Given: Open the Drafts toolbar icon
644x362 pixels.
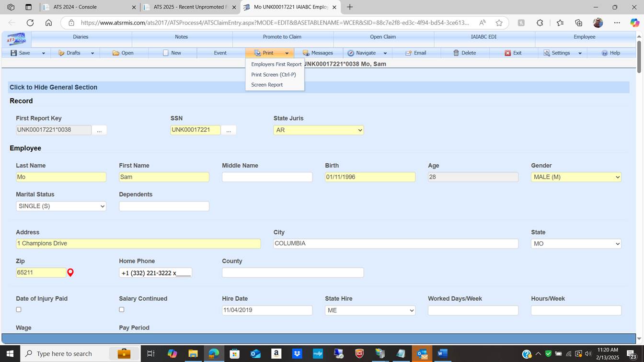Looking at the screenshot, I should pyautogui.click(x=61, y=53).
